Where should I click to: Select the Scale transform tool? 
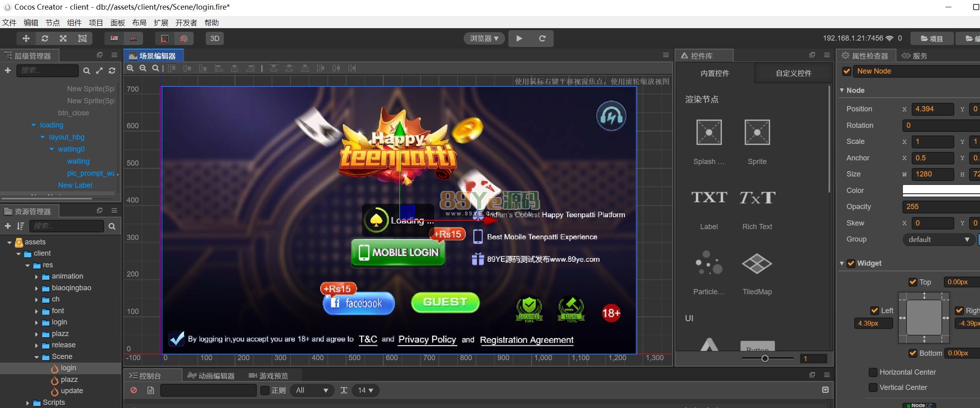pyautogui.click(x=63, y=38)
